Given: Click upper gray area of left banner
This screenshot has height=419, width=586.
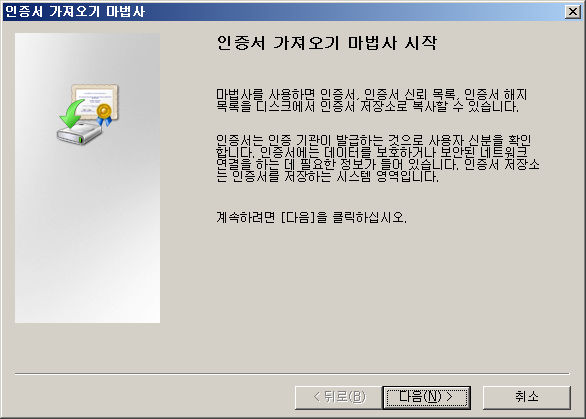Looking at the screenshot, I should (x=87, y=56).
